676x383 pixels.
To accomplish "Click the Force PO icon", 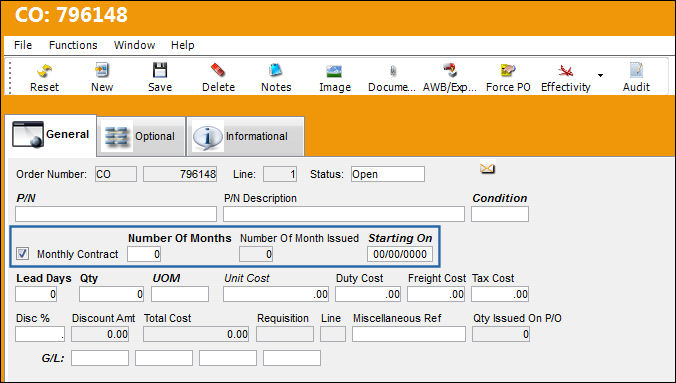I will pos(508,70).
